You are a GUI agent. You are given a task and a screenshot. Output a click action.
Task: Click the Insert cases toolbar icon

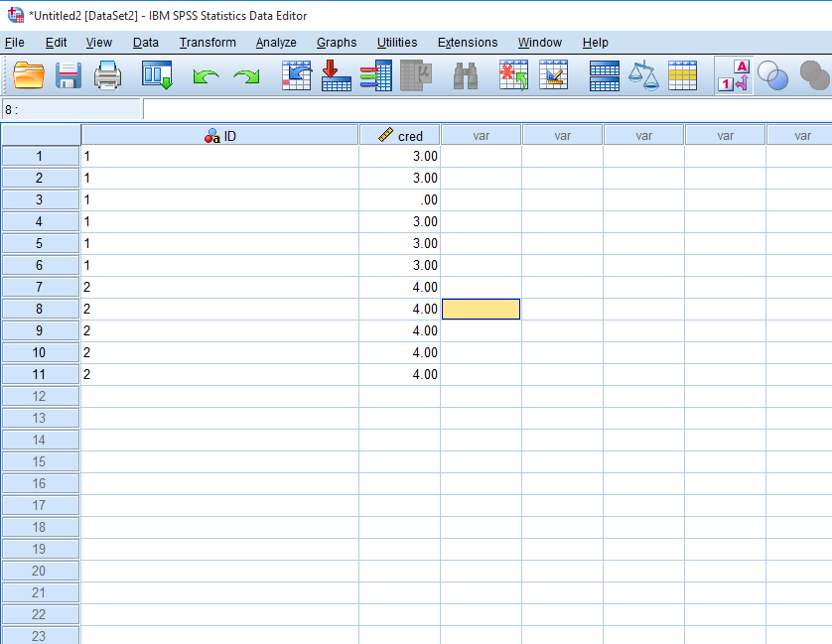pos(513,75)
